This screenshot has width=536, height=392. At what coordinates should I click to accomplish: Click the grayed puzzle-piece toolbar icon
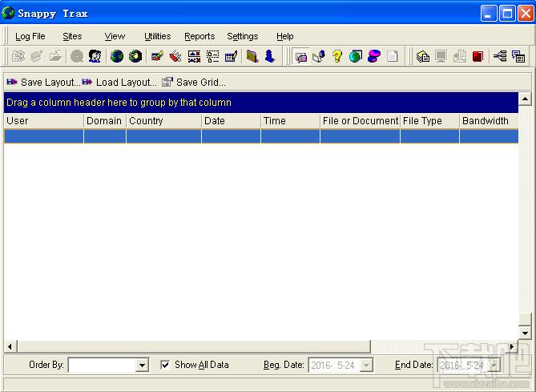tap(18, 56)
